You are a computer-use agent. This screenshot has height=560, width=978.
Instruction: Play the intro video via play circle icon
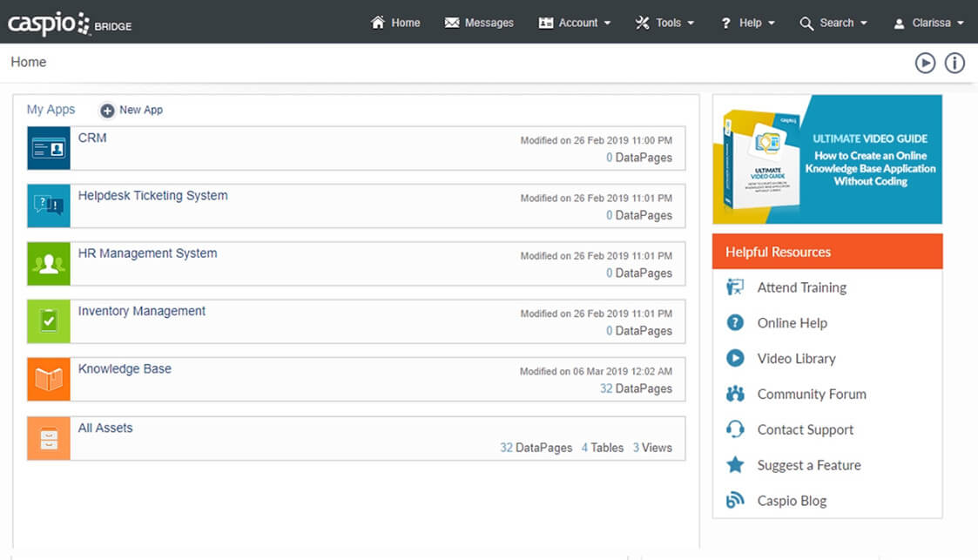click(925, 63)
